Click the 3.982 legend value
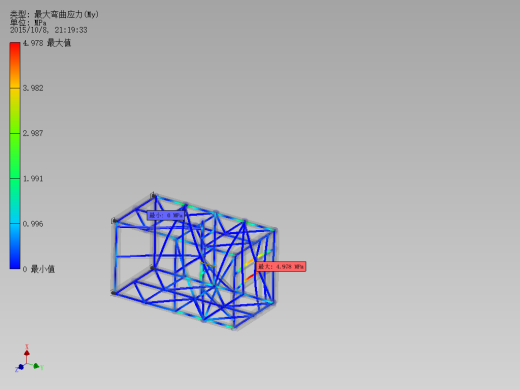Image resolution: width=520 pixels, height=390 pixels. coord(33,88)
